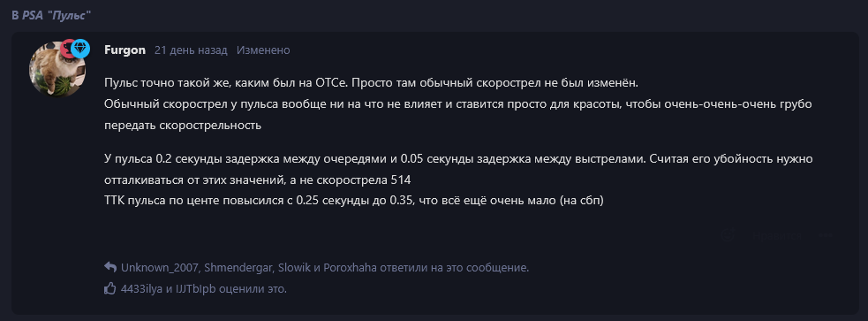Show edit history via the Изменено label
The image size is (868, 321).
[263, 50]
